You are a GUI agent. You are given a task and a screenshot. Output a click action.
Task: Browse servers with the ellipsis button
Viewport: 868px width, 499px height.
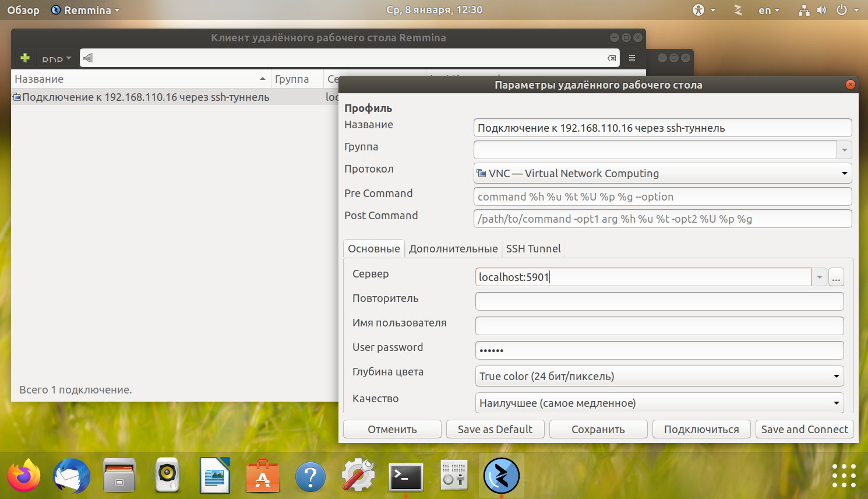[x=836, y=277]
